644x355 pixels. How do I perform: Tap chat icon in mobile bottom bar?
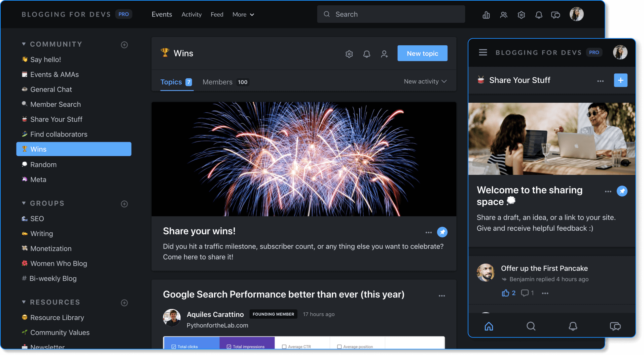[615, 327]
